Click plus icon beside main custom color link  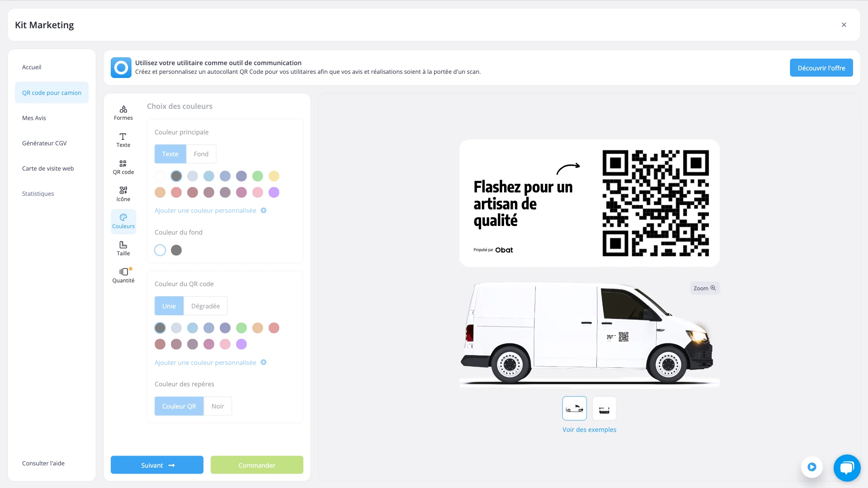tap(264, 210)
